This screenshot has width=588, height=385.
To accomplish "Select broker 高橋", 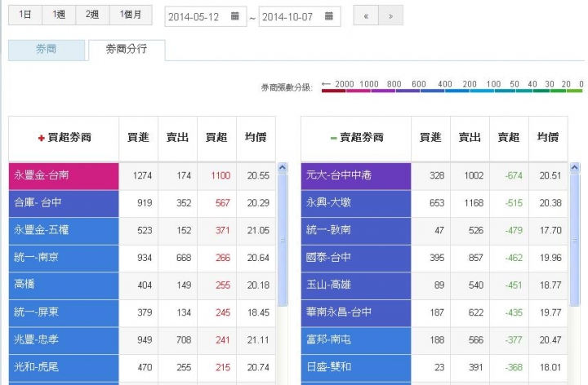I will 64,285.
